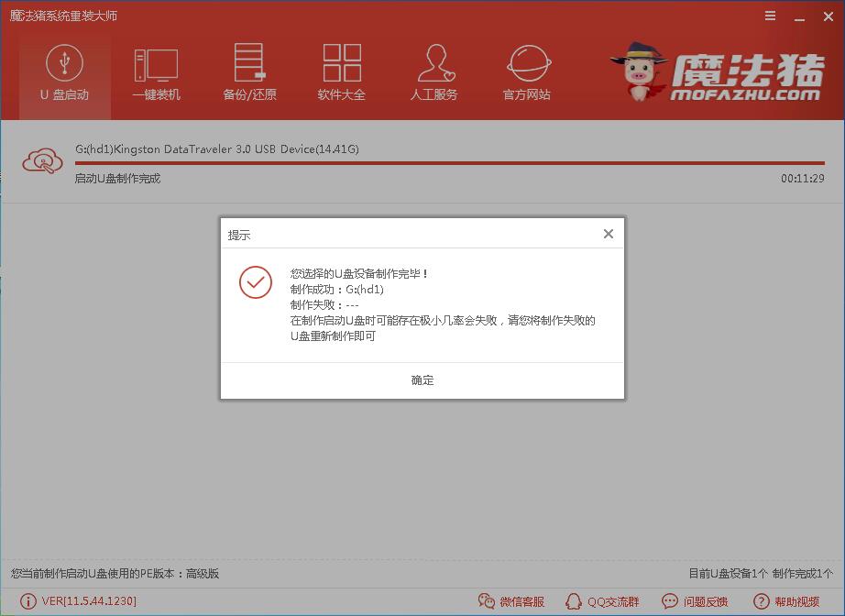
Task: Open the hamburger menu in the title bar
Action: 770,16
